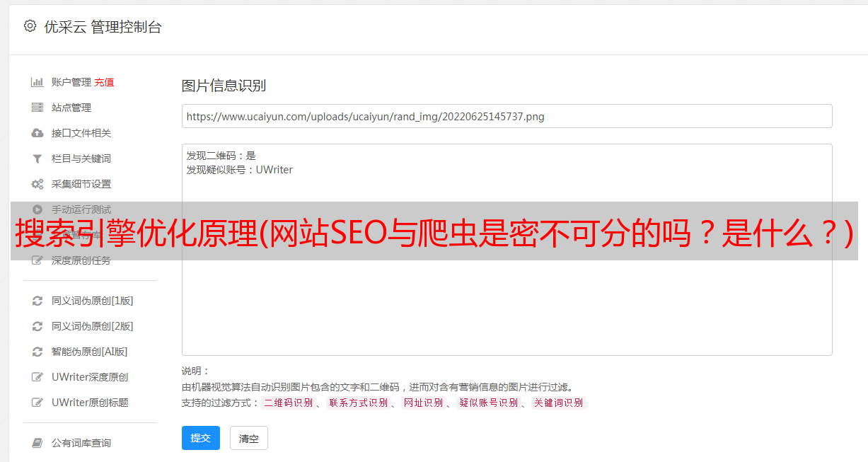Click the blue 提交 button
This screenshot has height=462, width=868.
tap(201, 438)
